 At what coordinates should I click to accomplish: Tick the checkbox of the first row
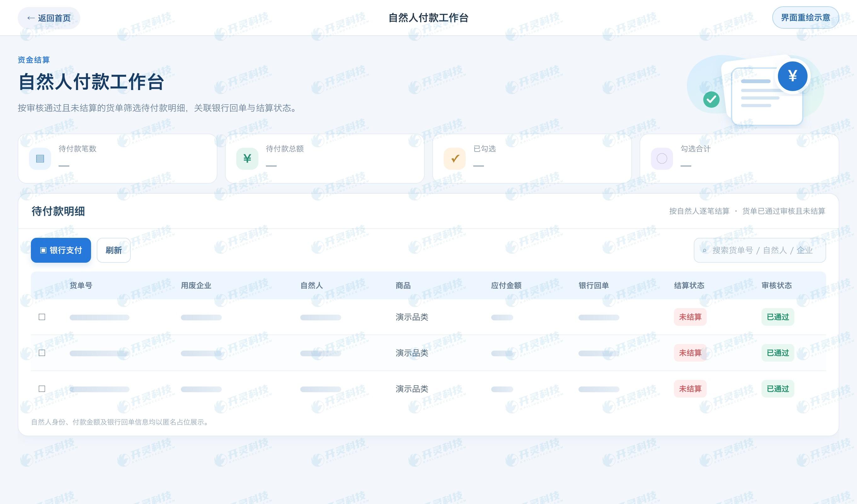[42, 317]
